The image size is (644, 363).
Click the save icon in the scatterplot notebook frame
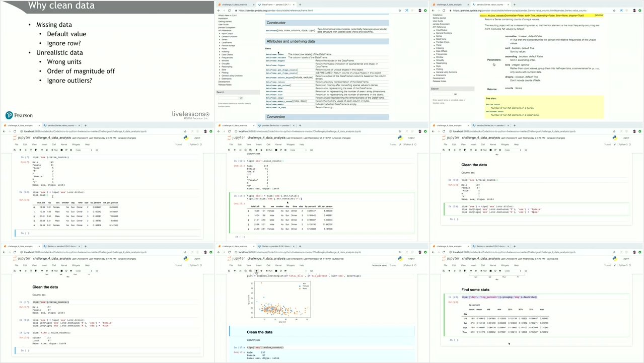pyautogui.click(x=229, y=271)
